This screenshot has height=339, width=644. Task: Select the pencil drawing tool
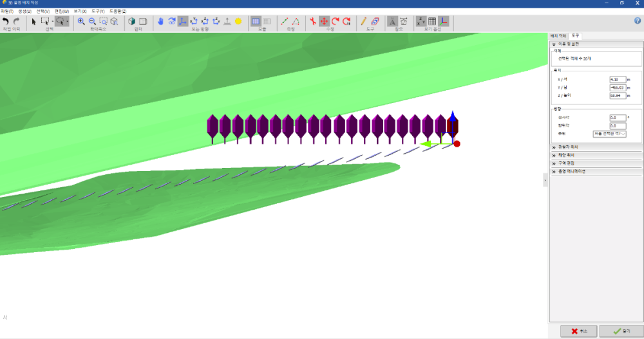click(364, 21)
